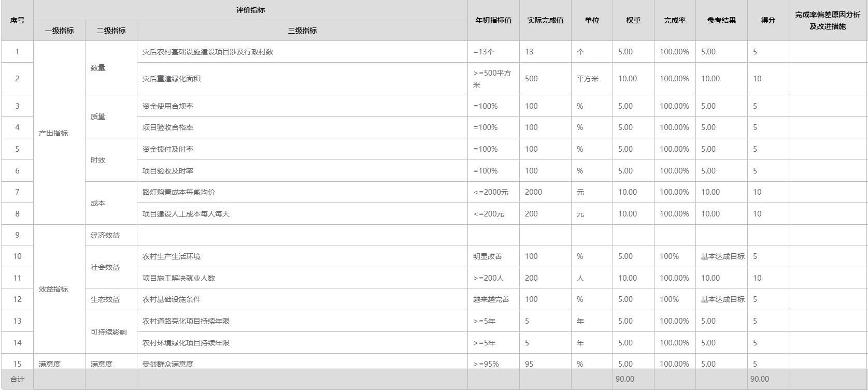Select the 越来越完善 target value cell
Viewport: 868px width, 391px height.
491,299
